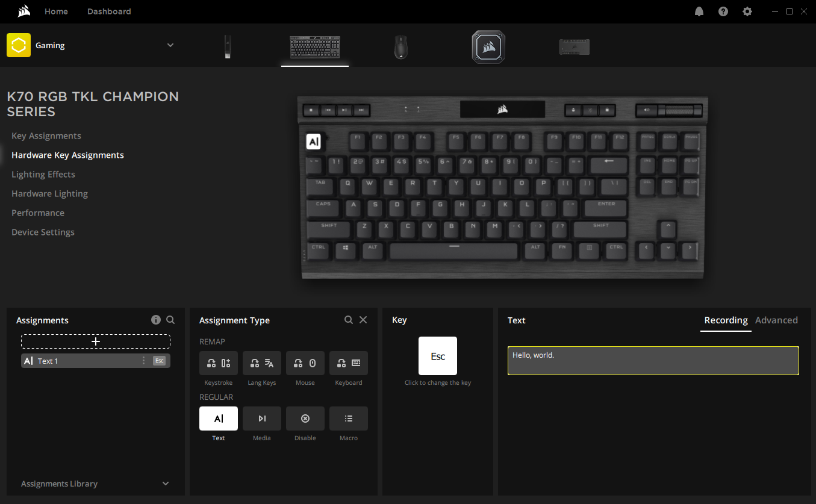Select the Lang Keys remap assignment type
This screenshot has height=504, width=816.
(261, 362)
